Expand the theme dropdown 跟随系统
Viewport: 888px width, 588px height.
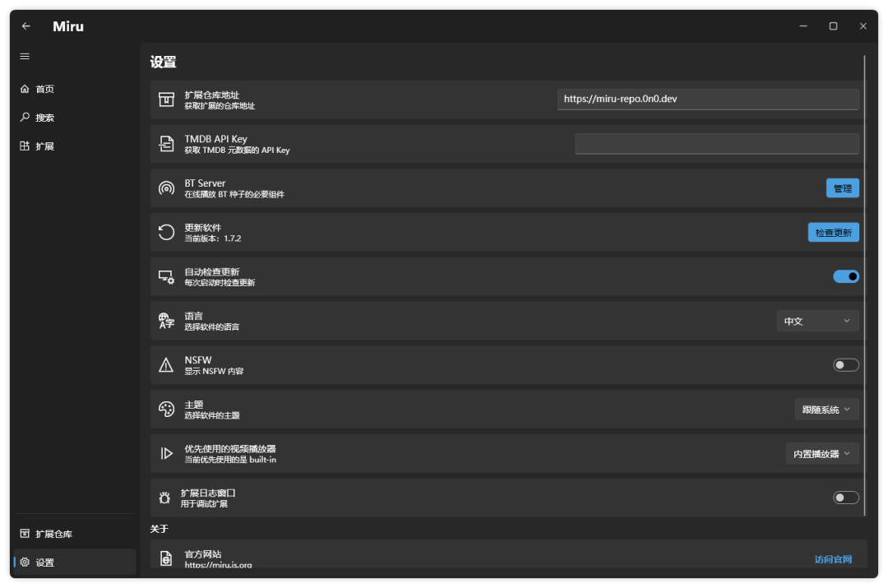pos(826,409)
